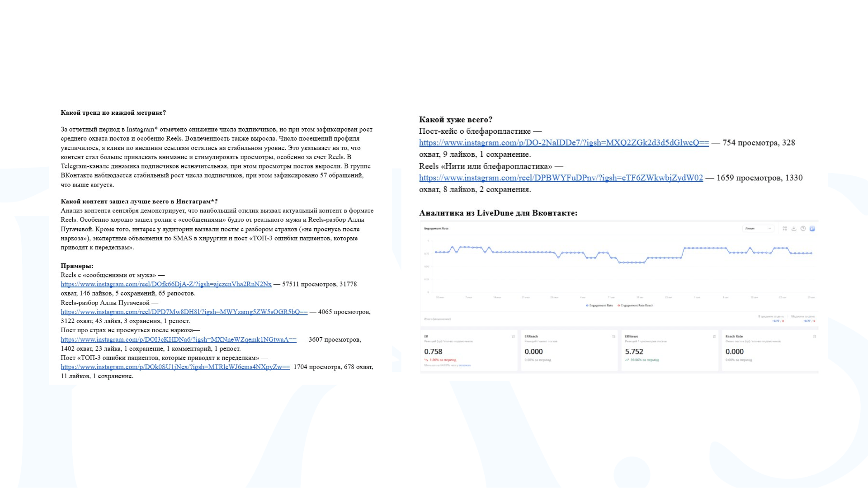Click the download icon above the engagement chart
Screen dimensions: 868x488
793,229
